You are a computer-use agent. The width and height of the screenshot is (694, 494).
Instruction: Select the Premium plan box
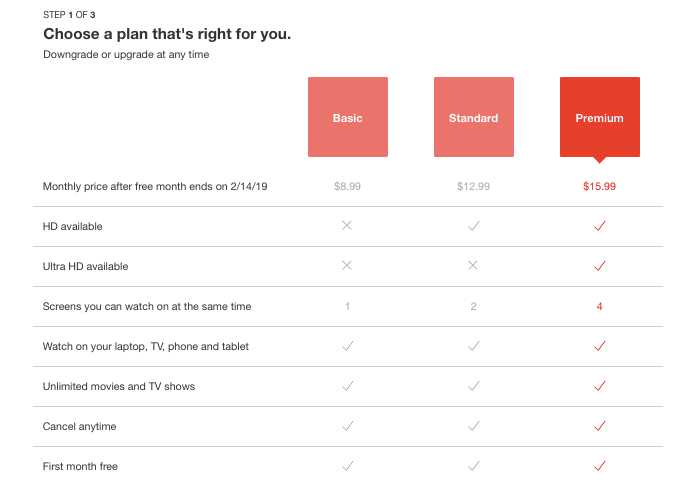(x=599, y=117)
